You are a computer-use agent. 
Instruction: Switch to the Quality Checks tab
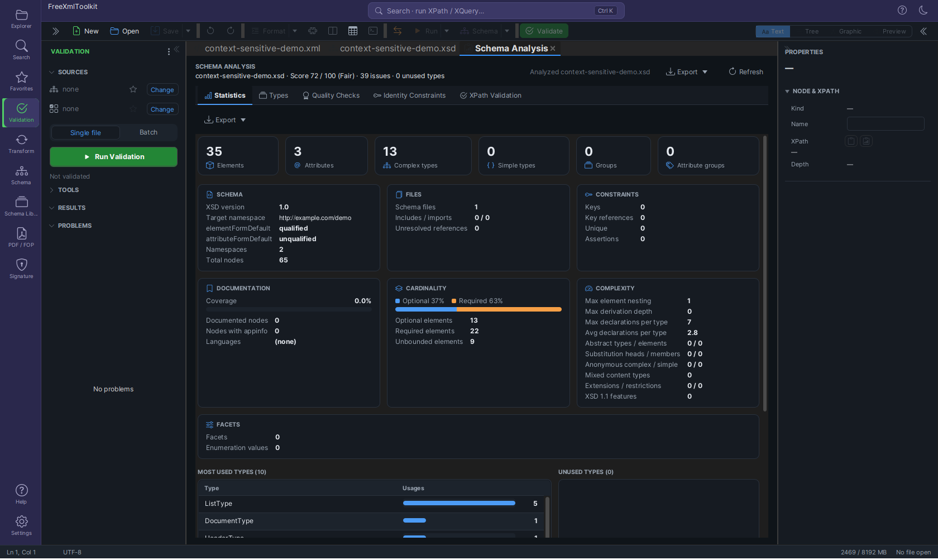coord(331,95)
